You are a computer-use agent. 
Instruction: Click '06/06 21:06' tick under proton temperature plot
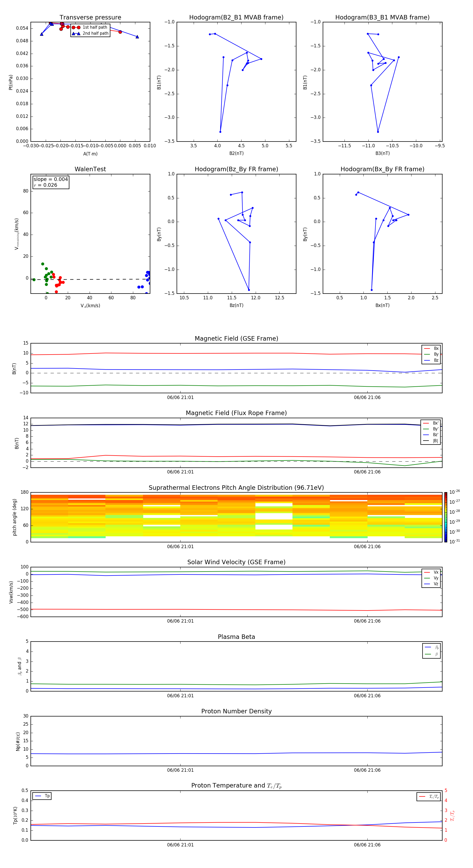click(367, 845)
